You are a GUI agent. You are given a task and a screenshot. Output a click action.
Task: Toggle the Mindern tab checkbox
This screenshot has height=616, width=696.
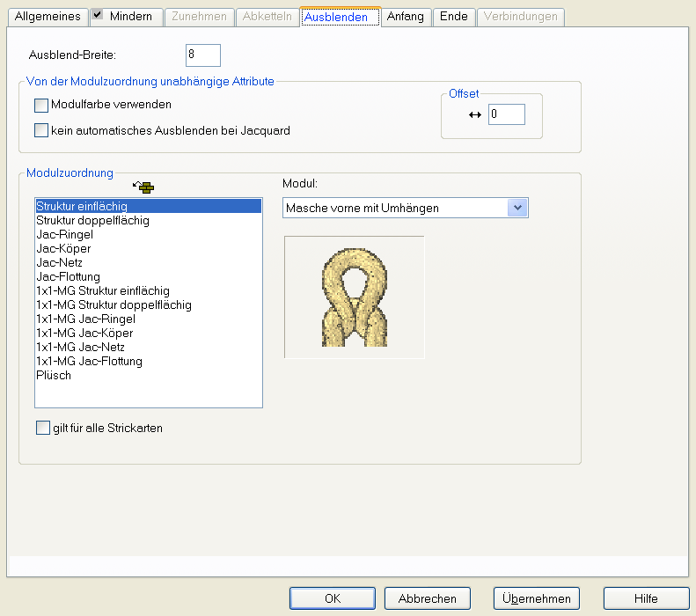click(x=98, y=16)
